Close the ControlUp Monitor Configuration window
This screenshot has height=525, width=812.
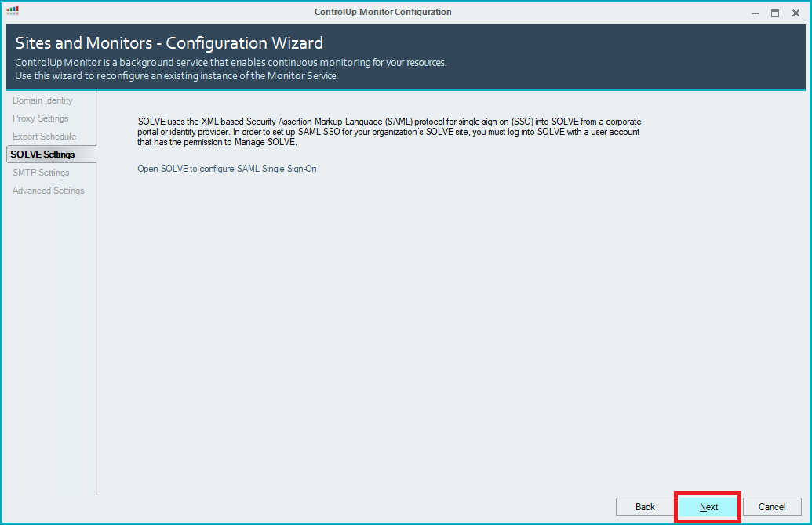click(x=796, y=13)
